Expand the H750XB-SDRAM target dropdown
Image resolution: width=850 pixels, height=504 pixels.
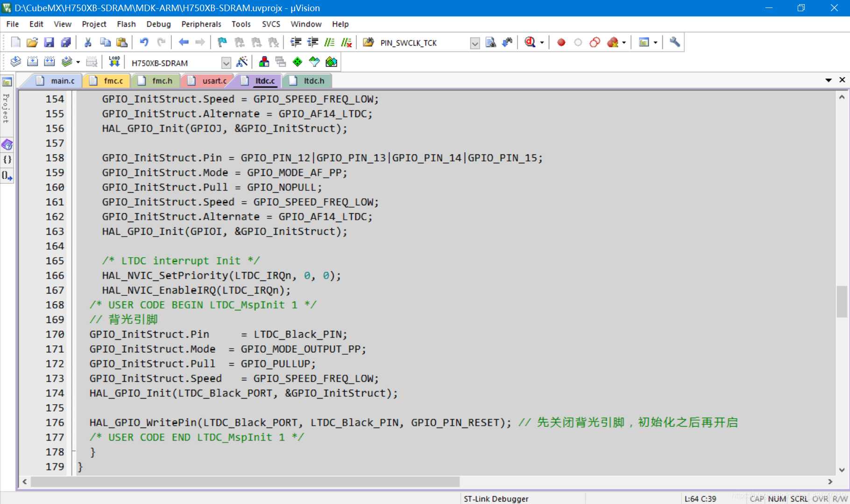pos(226,63)
